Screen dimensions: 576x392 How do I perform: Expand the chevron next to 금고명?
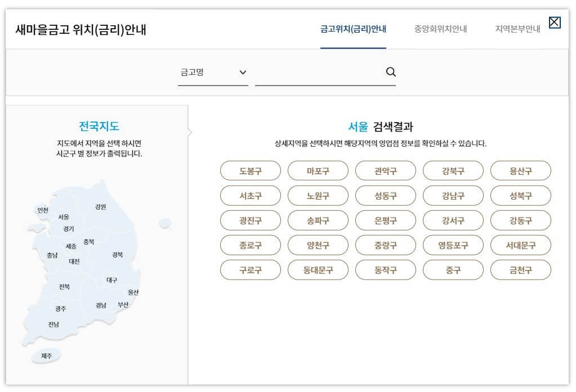(x=242, y=72)
